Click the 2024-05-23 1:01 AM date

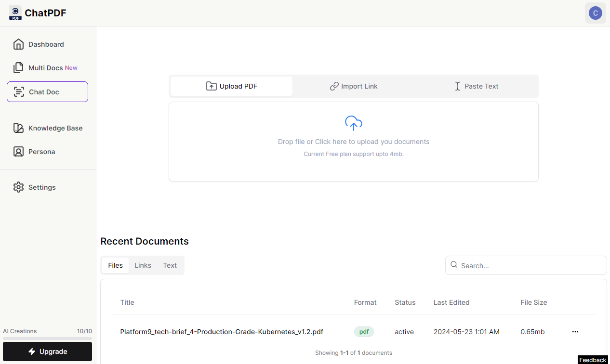pos(466,332)
